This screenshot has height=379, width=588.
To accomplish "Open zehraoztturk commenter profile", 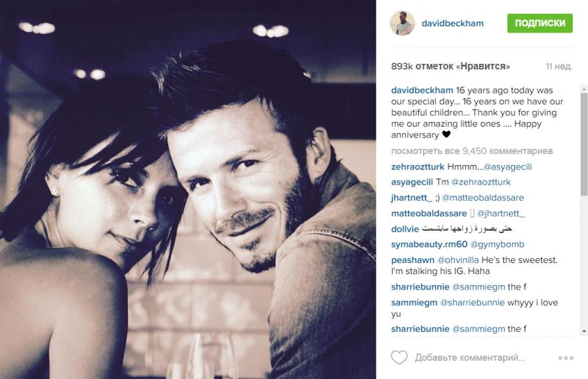I will pos(417,167).
